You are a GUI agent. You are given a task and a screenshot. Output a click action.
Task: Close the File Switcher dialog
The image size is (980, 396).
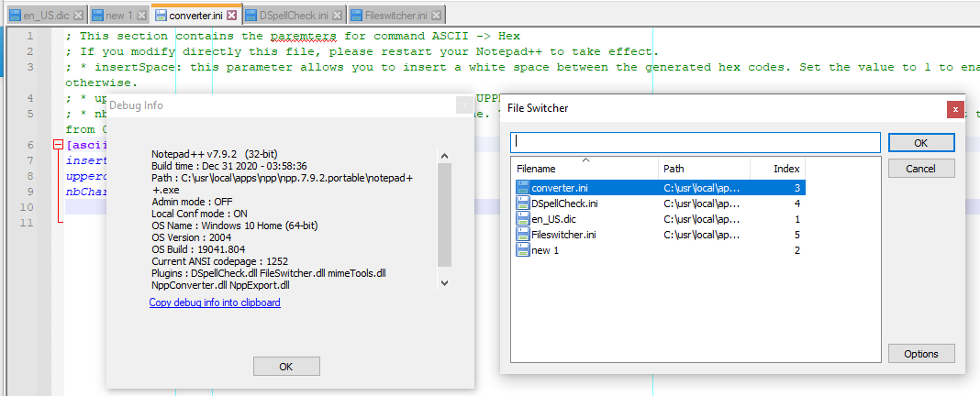(955, 109)
